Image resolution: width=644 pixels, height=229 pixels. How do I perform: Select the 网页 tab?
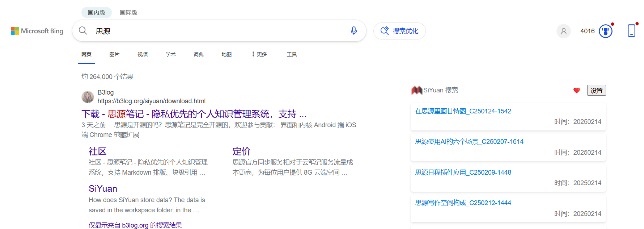click(86, 54)
